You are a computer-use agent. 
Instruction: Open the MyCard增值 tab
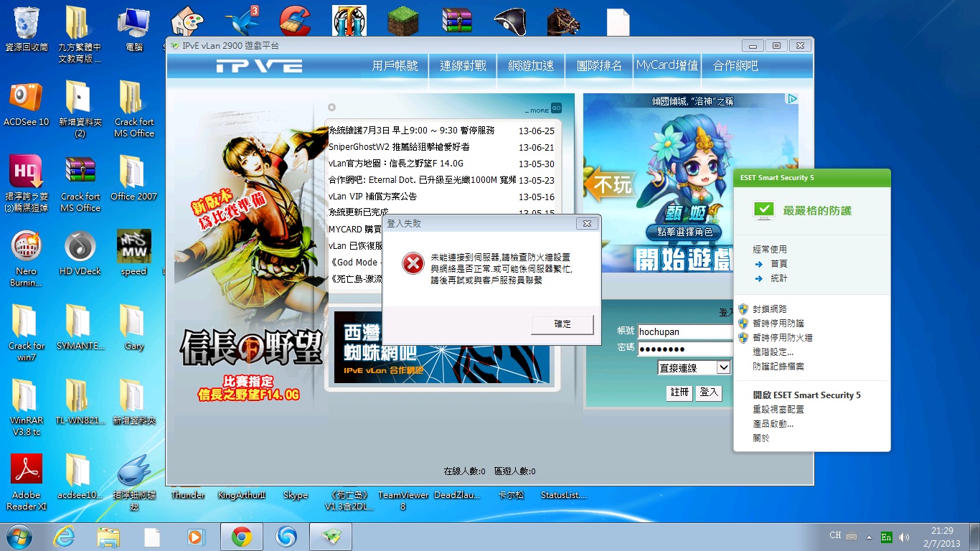point(667,65)
